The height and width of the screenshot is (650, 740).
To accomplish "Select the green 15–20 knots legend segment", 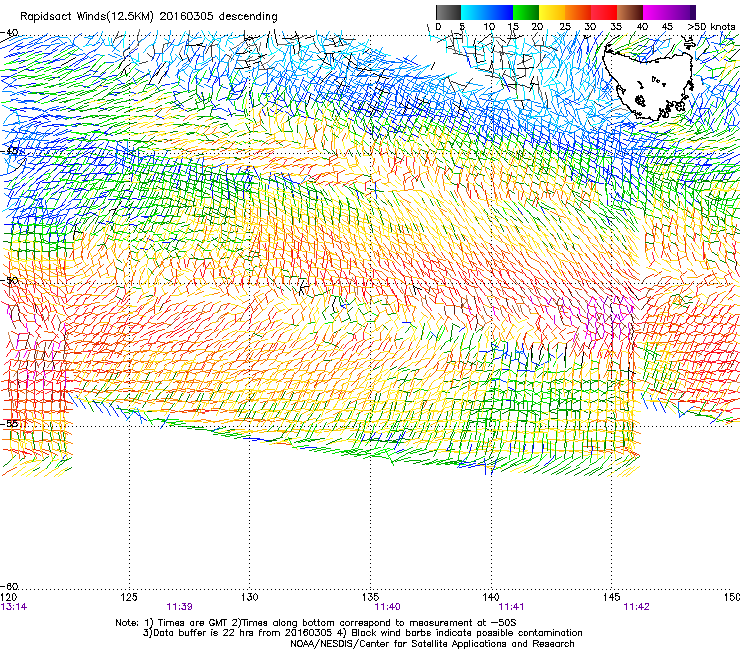I will [526, 12].
